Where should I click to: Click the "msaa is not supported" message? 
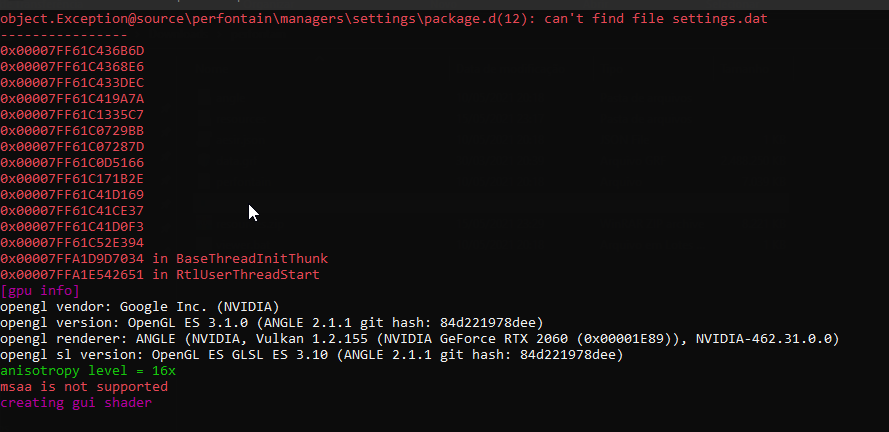pos(84,387)
